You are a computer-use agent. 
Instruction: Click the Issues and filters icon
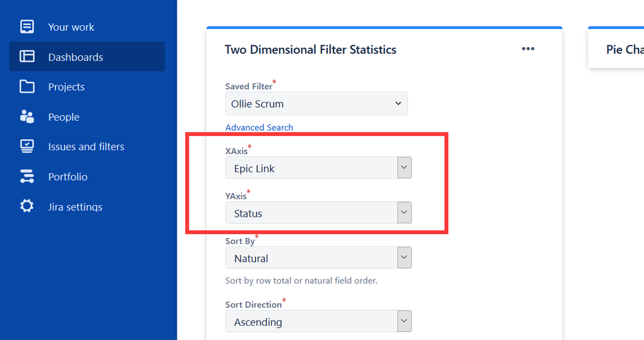pyautogui.click(x=27, y=146)
